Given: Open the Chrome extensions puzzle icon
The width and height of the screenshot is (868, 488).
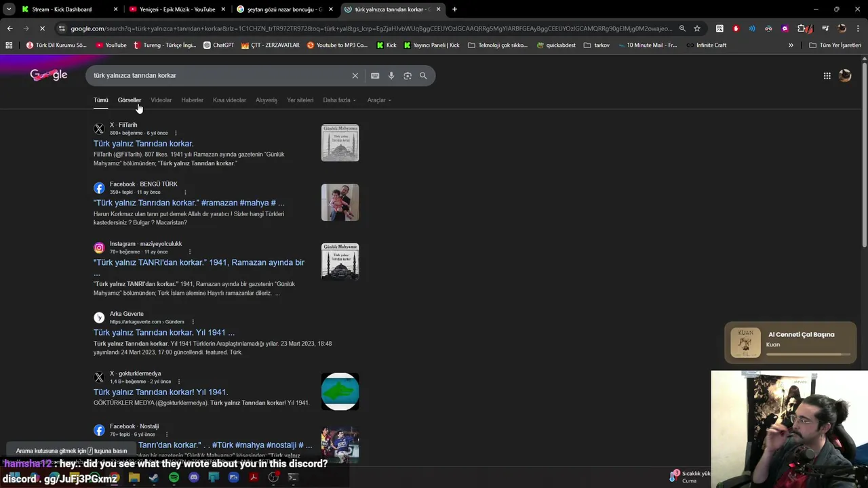Looking at the screenshot, I should click(802, 28).
